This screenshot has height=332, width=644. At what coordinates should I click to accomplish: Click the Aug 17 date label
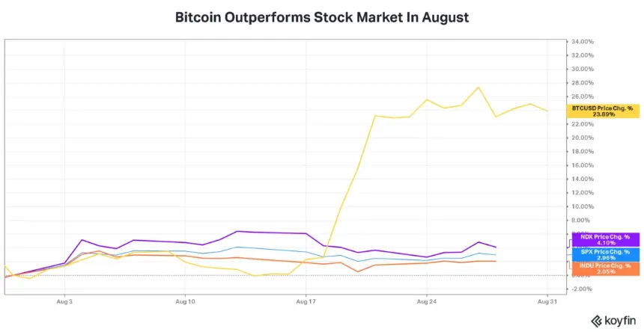click(306, 302)
